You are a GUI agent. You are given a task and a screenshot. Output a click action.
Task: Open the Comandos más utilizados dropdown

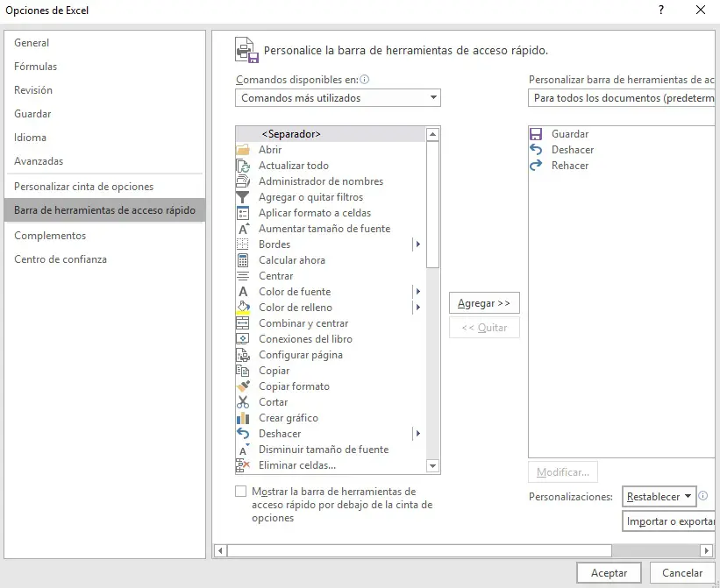[x=338, y=97]
